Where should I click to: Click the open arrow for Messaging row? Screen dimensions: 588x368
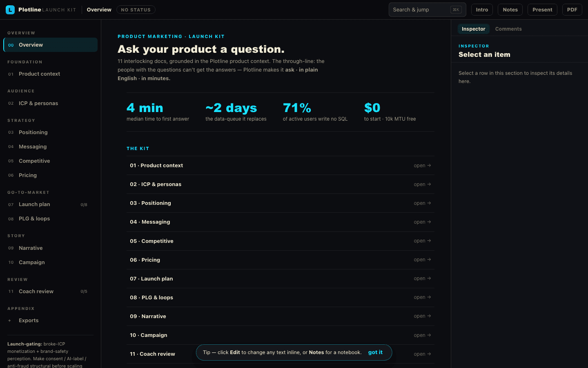coord(422,222)
